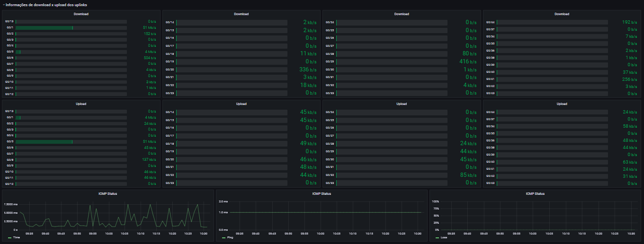Click the G0/1 download bar at 51 Mb/s
Image resolution: width=644 pixels, height=244 pixels.
tap(44, 28)
